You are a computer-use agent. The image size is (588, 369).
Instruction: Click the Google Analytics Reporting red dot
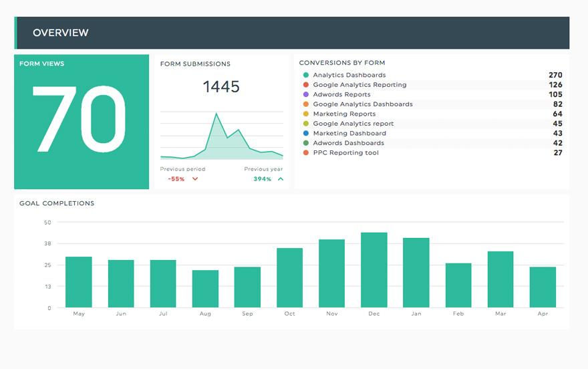[306, 85]
